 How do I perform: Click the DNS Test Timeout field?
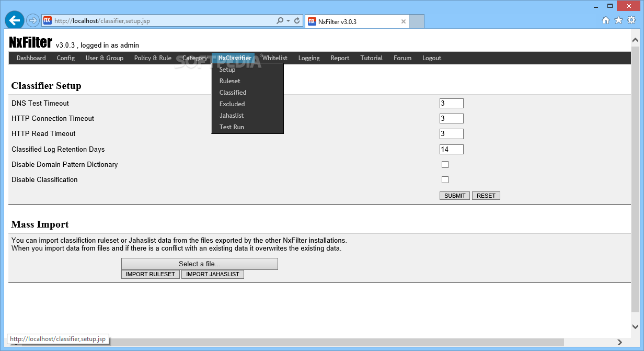(452, 104)
